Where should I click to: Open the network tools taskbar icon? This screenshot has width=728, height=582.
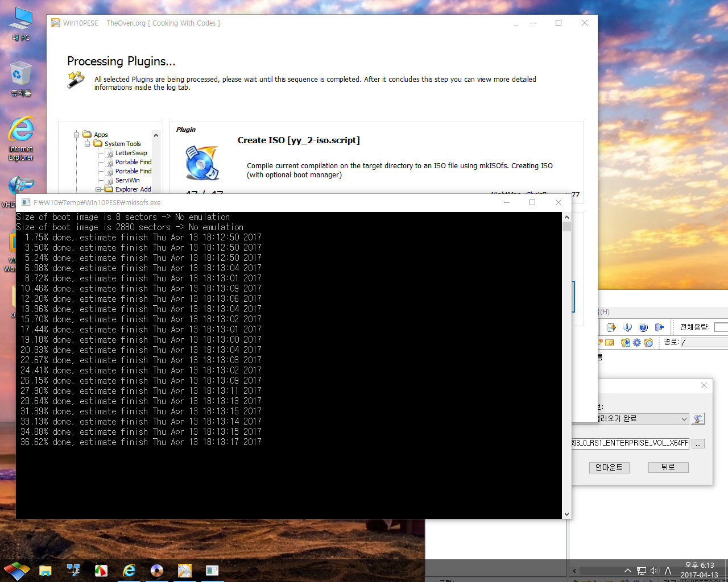pos(73,571)
